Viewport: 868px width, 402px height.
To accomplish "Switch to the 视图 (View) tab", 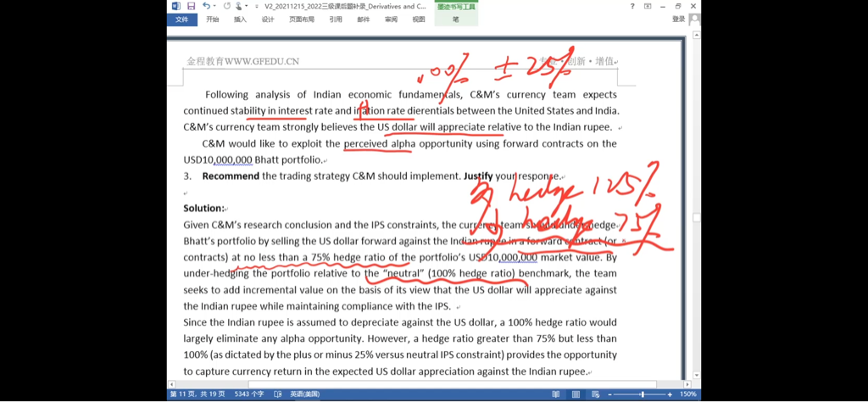I will point(419,20).
